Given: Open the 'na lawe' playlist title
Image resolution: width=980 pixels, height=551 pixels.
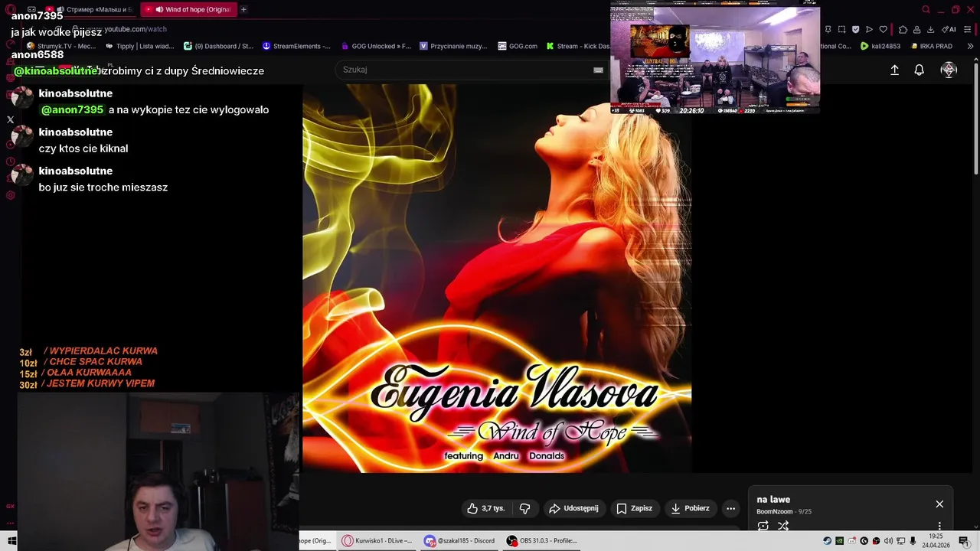Looking at the screenshot, I should (x=773, y=500).
